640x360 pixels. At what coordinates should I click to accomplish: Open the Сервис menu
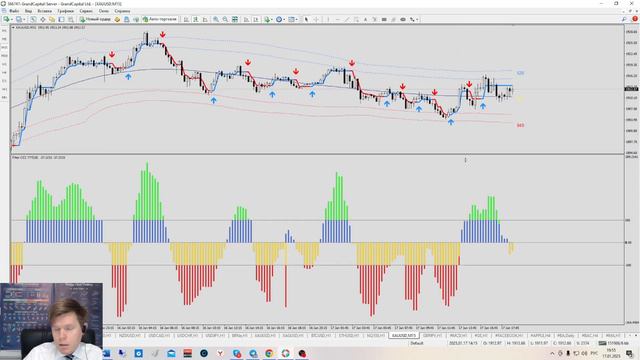coord(86,11)
